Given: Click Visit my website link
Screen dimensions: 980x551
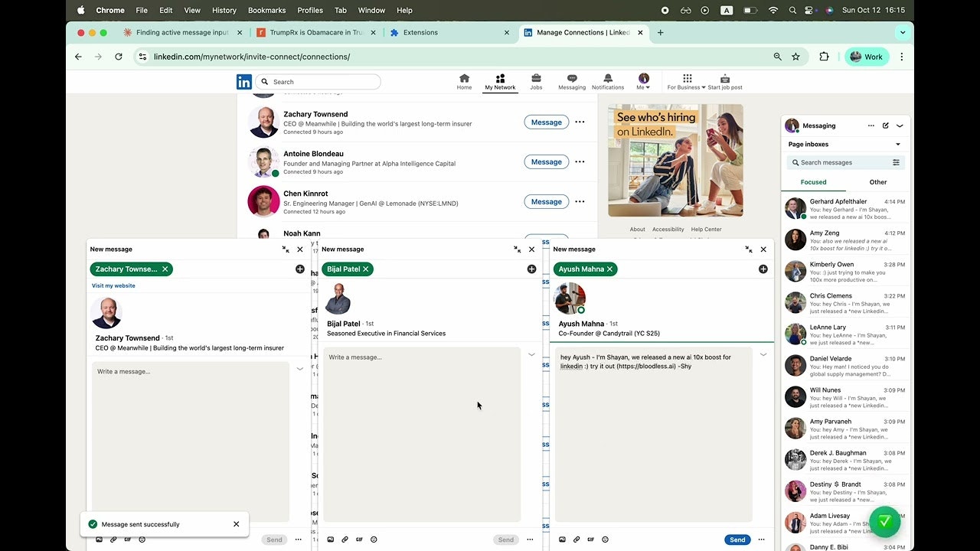Looking at the screenshot, I should pyautogui.click(x=113, y=286).
